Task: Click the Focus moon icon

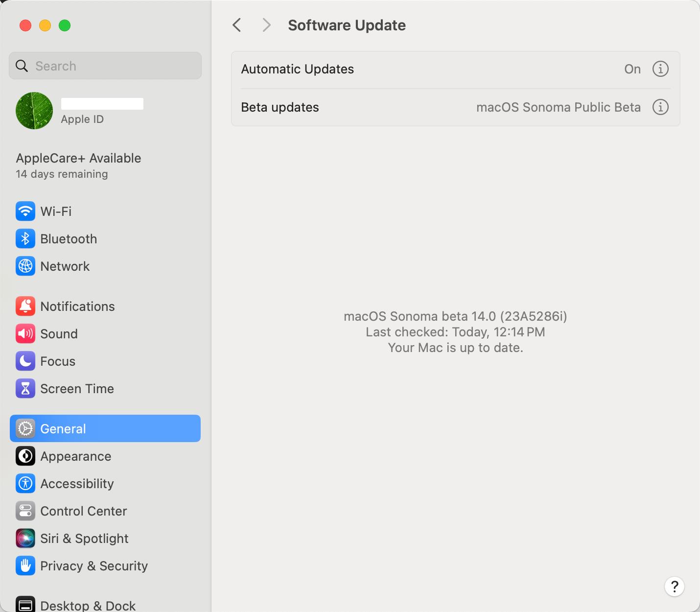Action: tap(25, 361)
